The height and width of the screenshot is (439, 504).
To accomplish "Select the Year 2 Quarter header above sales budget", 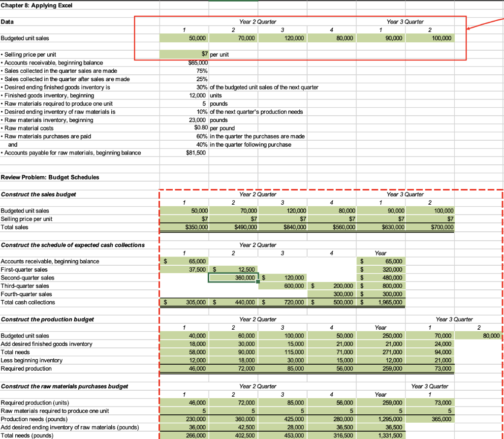I will click(257, 194).
